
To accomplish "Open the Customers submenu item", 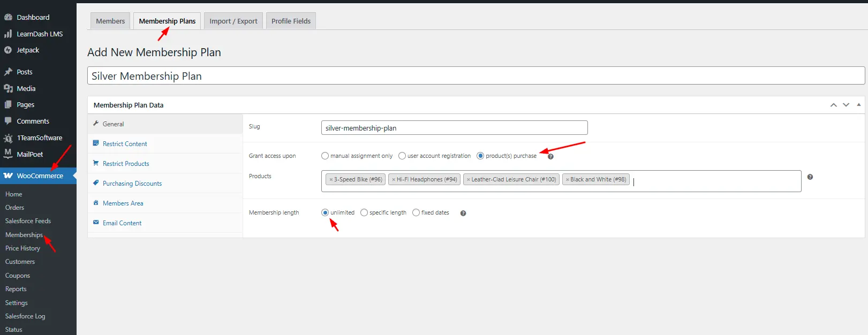I will pos(20,262).
